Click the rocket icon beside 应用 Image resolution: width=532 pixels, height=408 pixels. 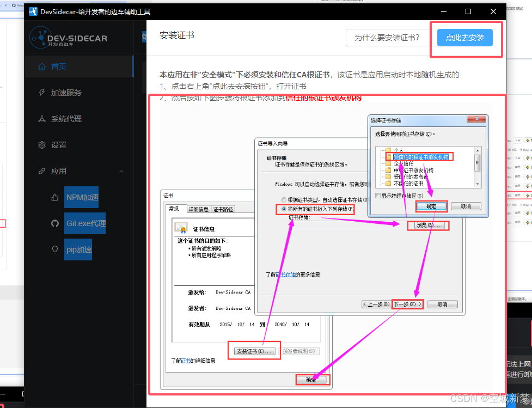tap(42, 171)
